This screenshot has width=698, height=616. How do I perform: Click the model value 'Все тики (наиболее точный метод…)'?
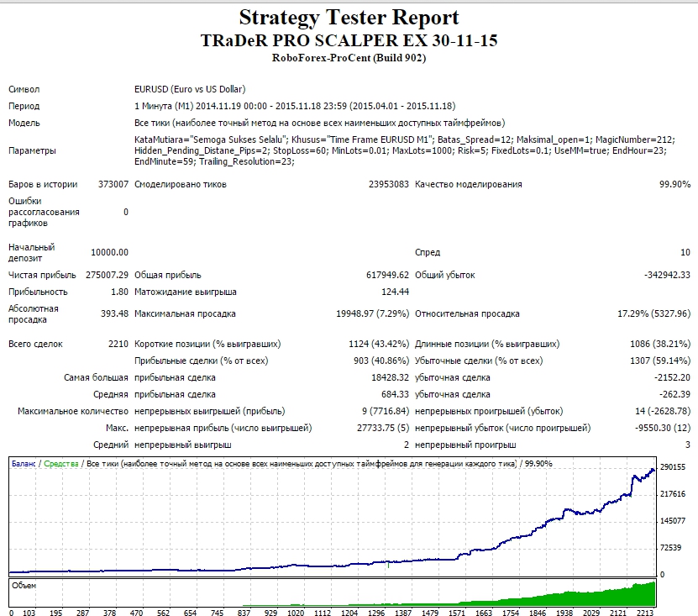click(x=320, y=123)
